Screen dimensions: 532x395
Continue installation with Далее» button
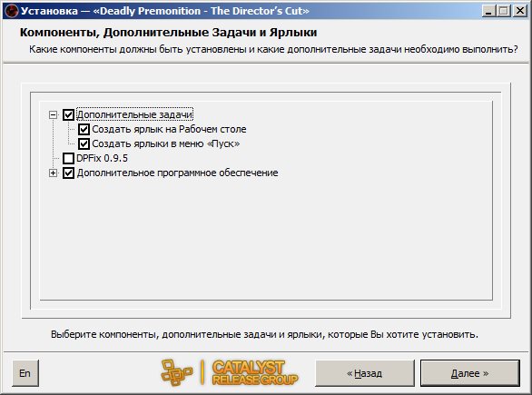coord(470,373)
